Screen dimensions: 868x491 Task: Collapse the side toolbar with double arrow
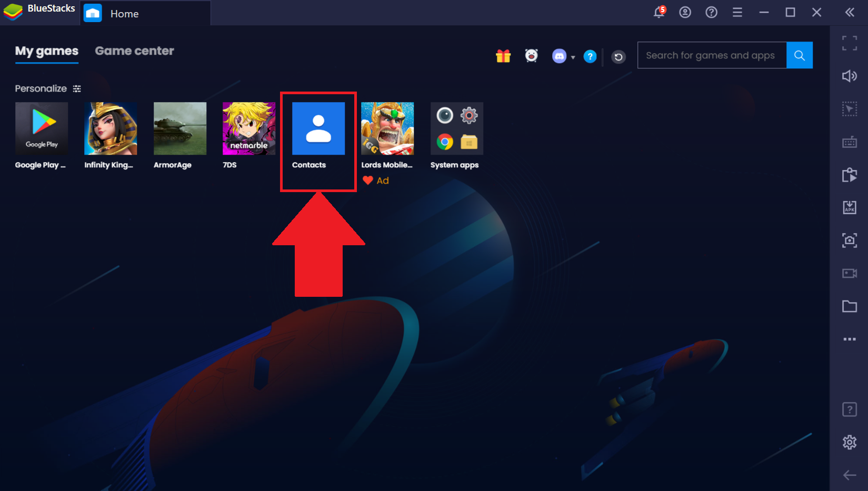(x=850, y=12)
